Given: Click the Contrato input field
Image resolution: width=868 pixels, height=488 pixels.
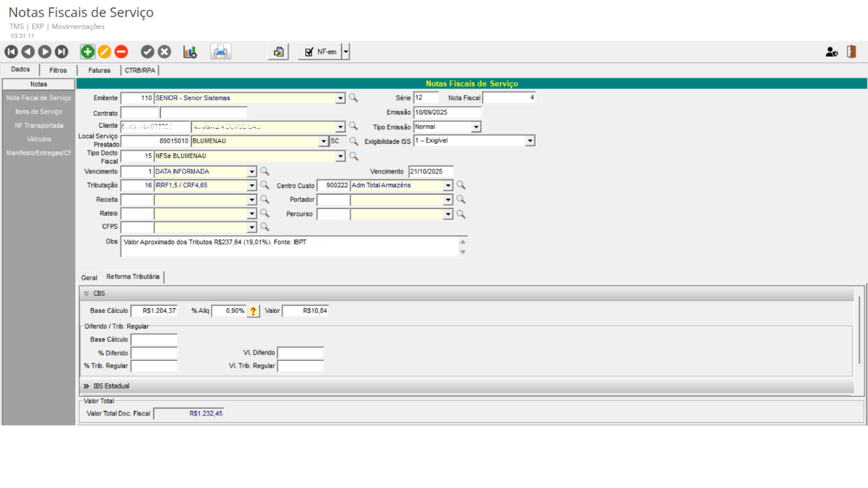Looking at the screenshot, I should point(139,113).
